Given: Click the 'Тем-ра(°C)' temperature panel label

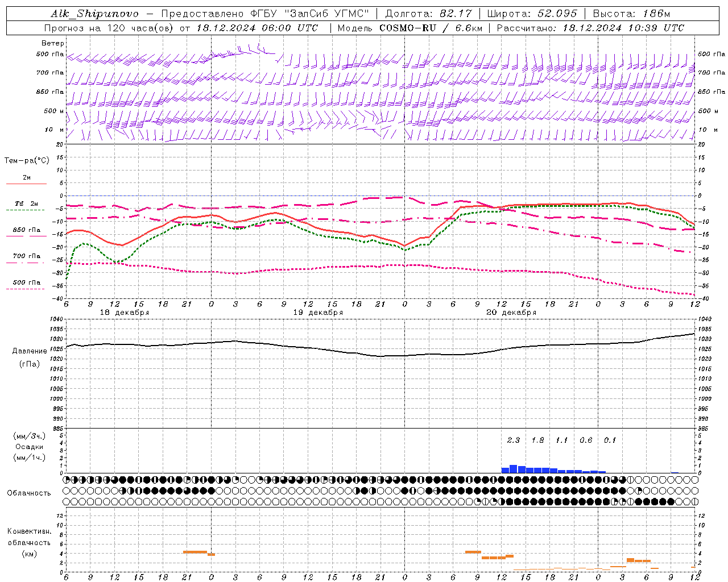Looking at the screenshot, I should click(27, 160).
